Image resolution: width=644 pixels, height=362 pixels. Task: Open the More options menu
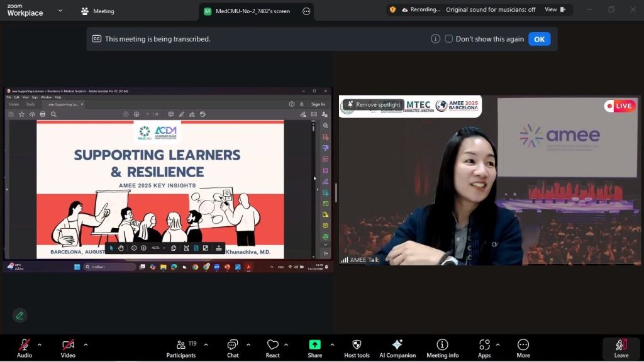[523, 348]
